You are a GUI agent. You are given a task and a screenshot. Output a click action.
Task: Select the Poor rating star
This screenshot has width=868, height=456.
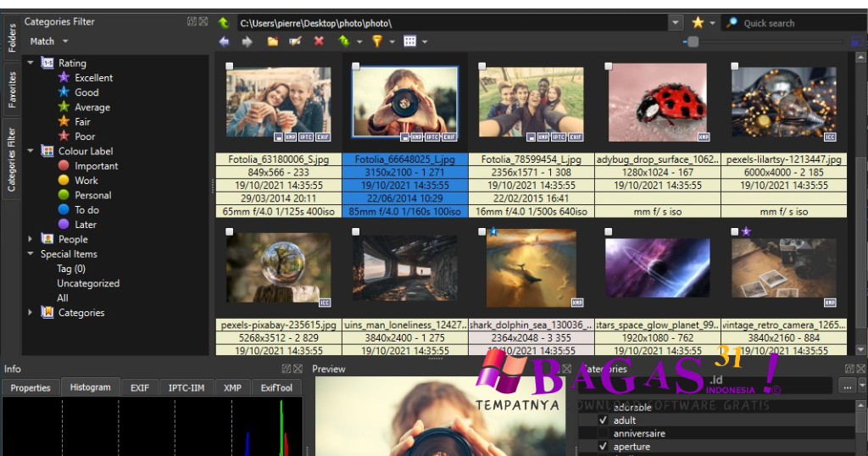[64, 136]
